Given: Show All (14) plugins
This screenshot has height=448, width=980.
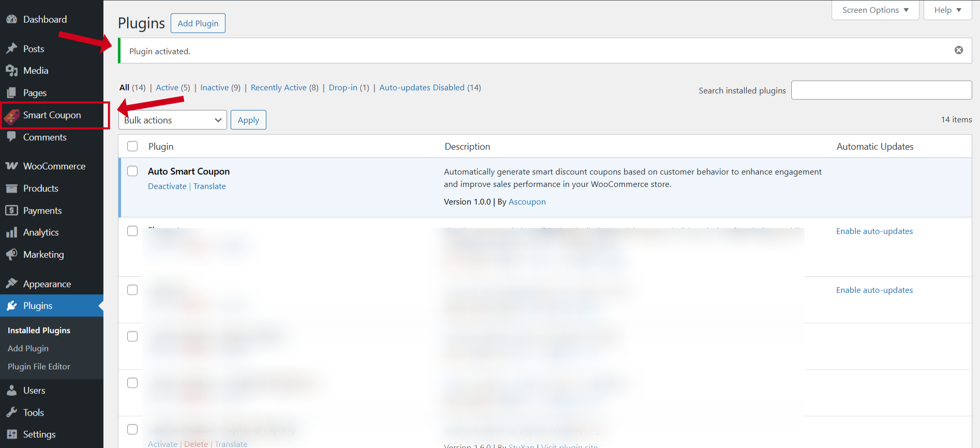Looking at the screenshot, I should coord(132,87).
